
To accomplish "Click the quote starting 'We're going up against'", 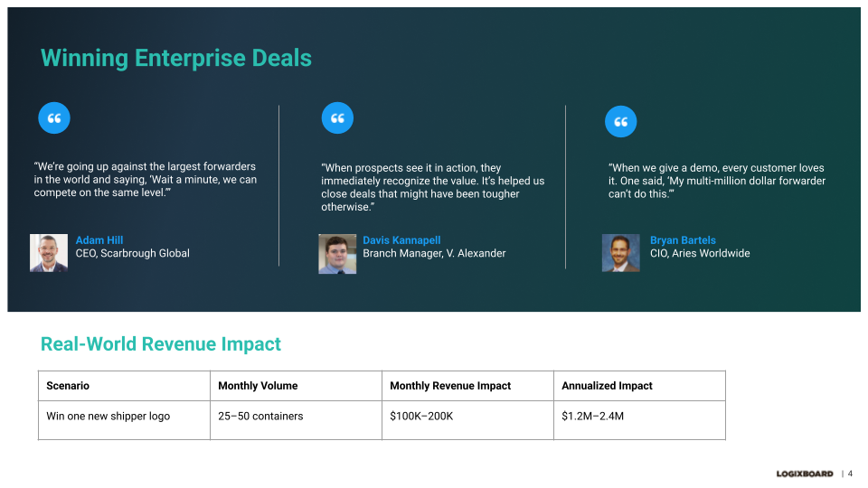I will click(145, 179).
